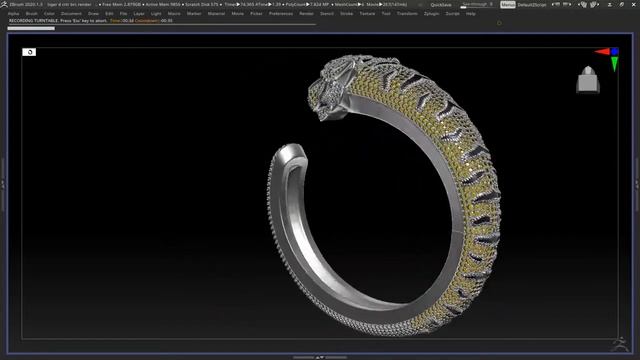Image resolution: width=640 pixels, height=360 pixels.
Task: Click the red X axis cone on gizmo
Action: pyautogui.click(x=602, y=51)
